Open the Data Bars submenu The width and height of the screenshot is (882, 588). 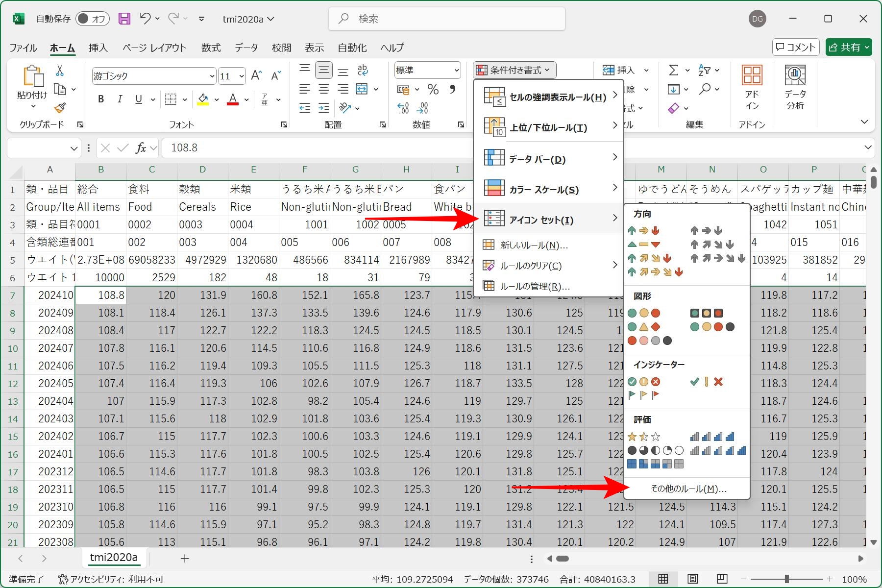tap(548, 159)
